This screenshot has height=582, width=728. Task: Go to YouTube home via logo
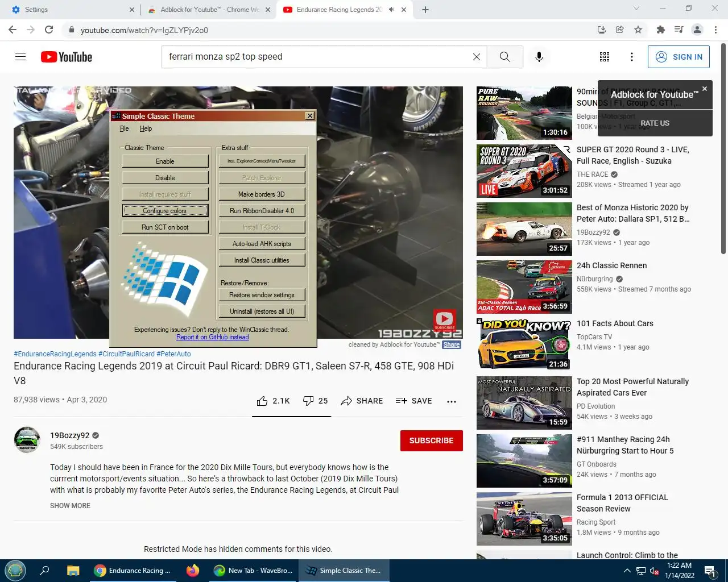pos(67,57)
